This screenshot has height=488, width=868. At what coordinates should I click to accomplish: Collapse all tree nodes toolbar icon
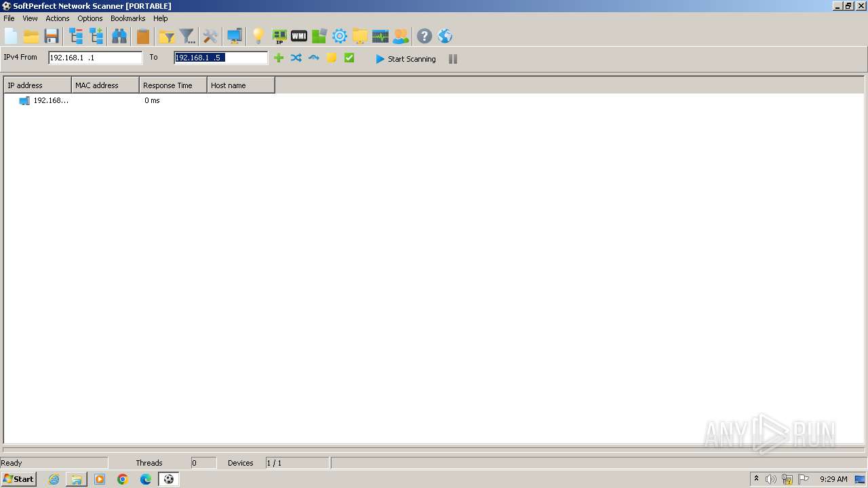[76, 36]
